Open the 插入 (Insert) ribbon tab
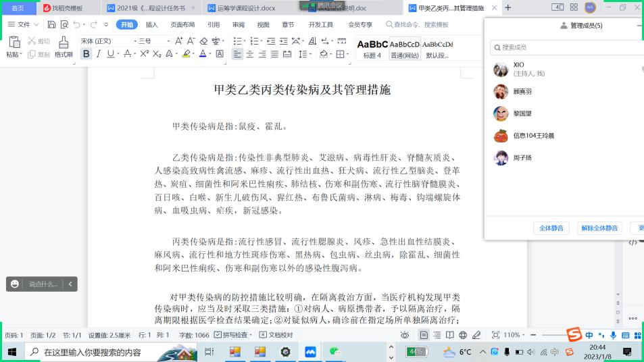 tap(152, 24)
